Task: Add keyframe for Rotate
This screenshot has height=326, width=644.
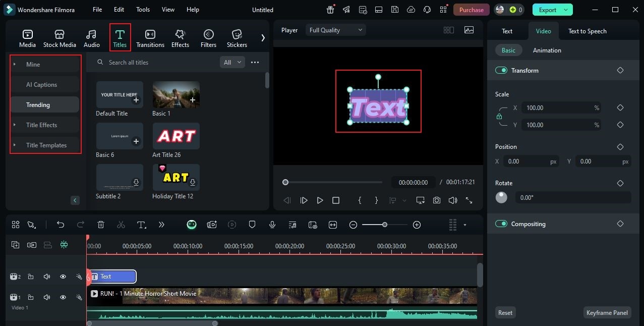Action: point(620,183)
